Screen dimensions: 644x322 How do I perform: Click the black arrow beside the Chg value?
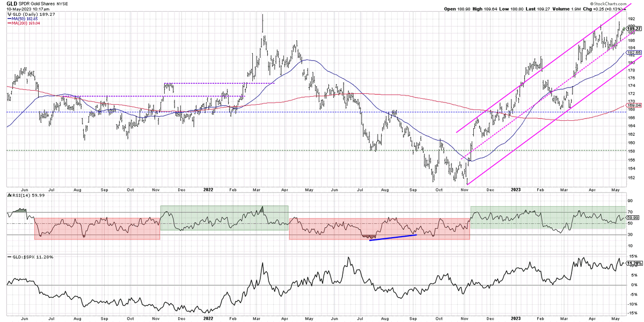[625, 9]
